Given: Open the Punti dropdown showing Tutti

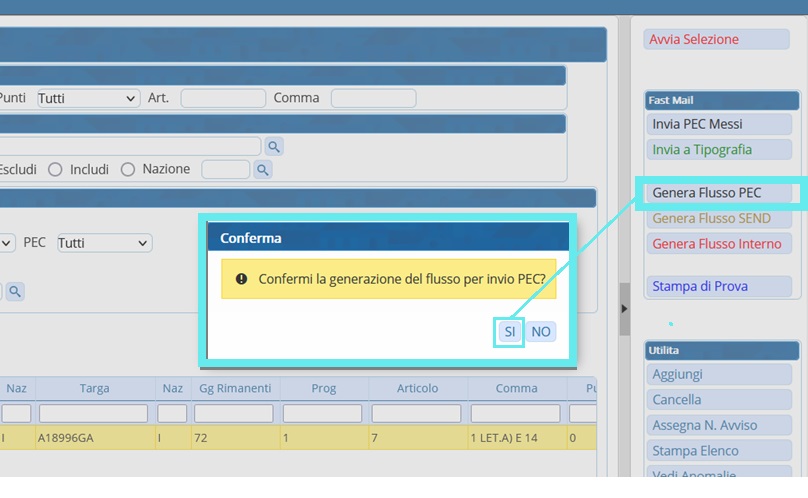Looking at the screenshot, I should pos(88,98).
